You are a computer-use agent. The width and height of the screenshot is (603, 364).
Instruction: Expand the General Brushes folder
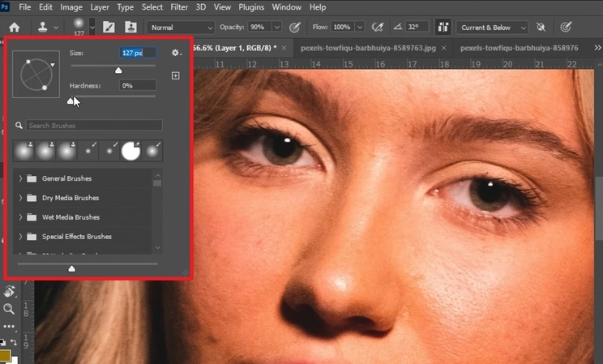coord(21,178)
